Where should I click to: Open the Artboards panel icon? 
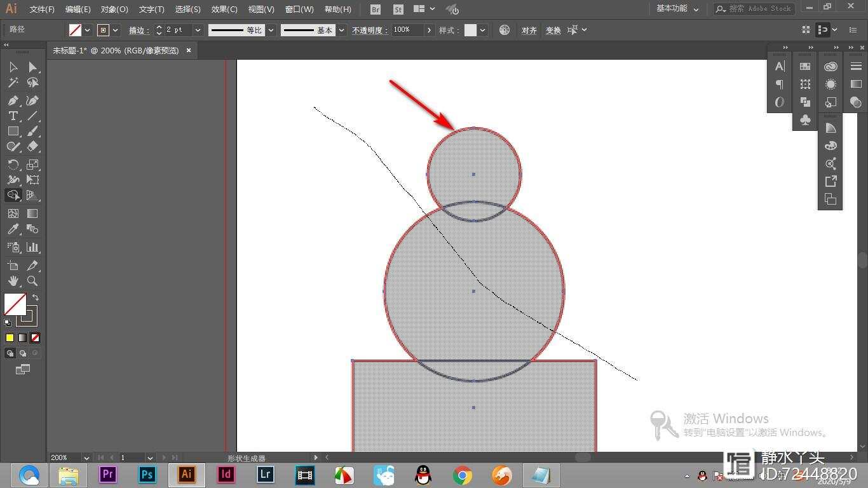click(831, 199)
